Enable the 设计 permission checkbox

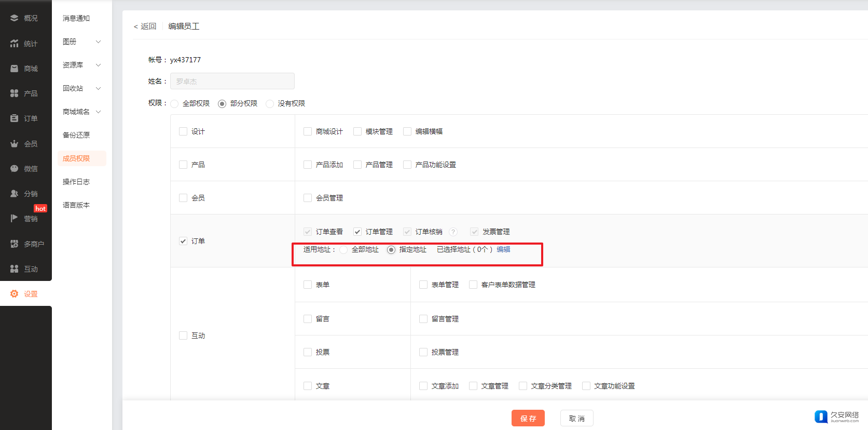183,131
